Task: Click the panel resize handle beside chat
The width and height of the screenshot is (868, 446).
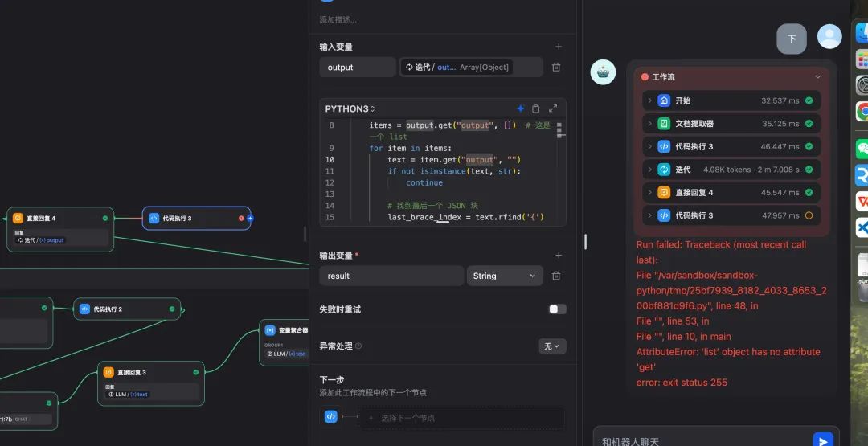Action: pos(585,242)
